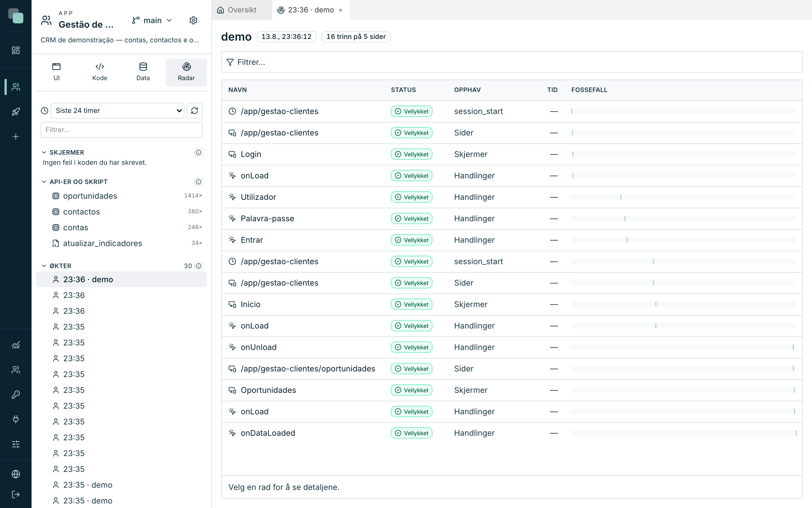Open the oportunidades API entry
Screen dimensions: 812x508
tap(122, 196)
